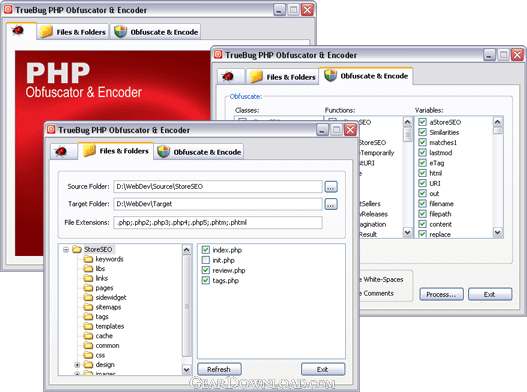Select design folder in tree
Viewport: 527px width, 392px height.
105,364
